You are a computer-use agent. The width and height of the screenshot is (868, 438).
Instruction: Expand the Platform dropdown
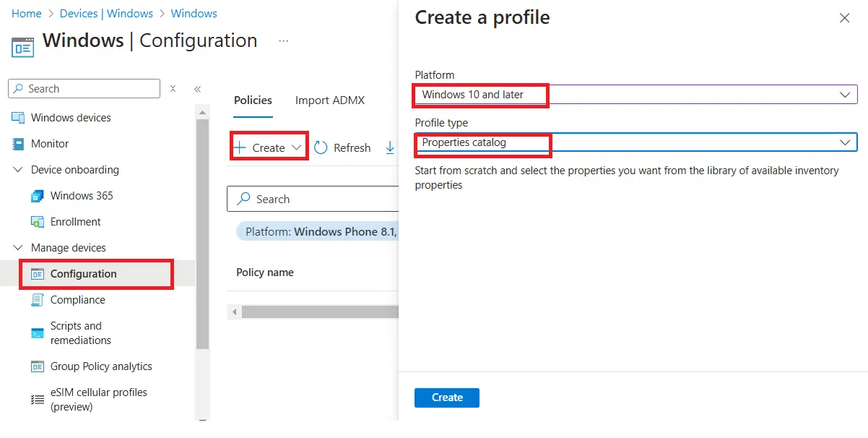click(844, 95)
